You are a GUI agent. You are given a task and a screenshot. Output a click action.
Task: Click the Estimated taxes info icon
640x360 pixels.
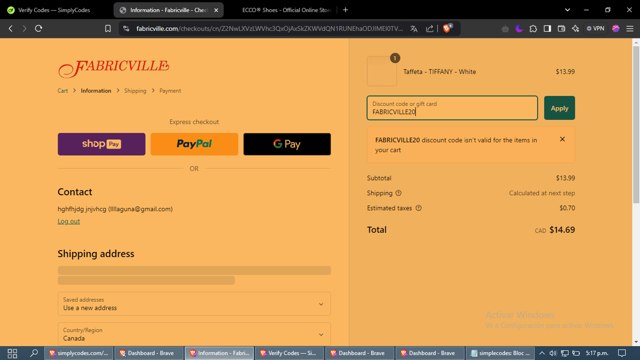point(418,208)
